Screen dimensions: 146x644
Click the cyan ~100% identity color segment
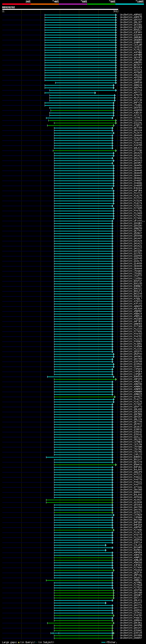point(130,4)
